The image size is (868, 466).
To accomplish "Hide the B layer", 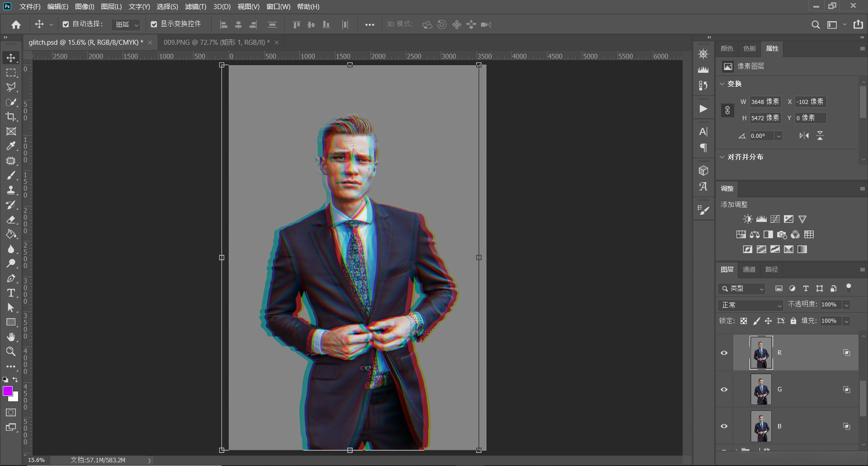I will [724, 426].
